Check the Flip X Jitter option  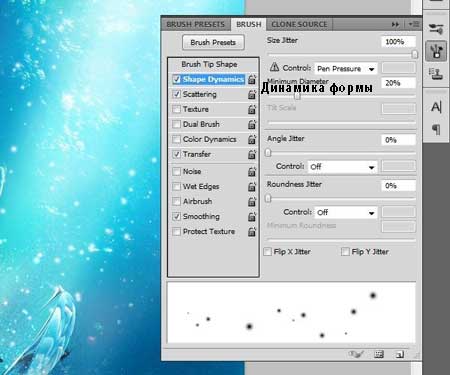point(267,252)
